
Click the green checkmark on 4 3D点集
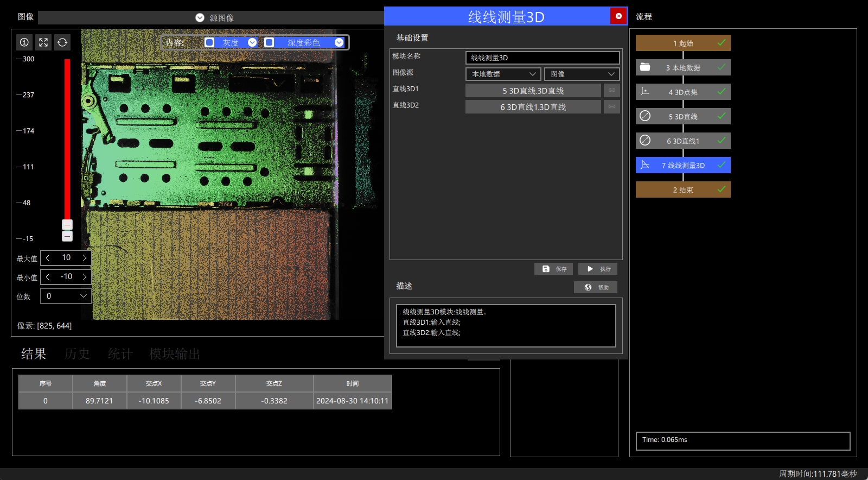click(722, 91)
